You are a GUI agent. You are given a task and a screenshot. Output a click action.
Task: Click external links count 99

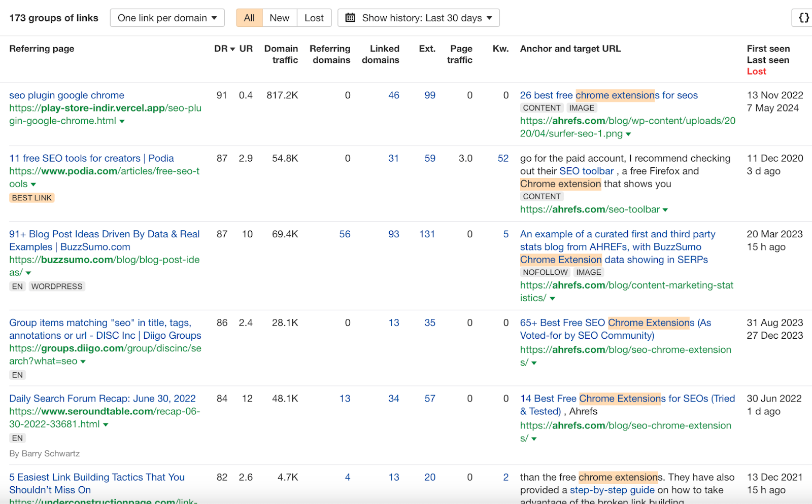pyautogui.click(x=430, y=95)
